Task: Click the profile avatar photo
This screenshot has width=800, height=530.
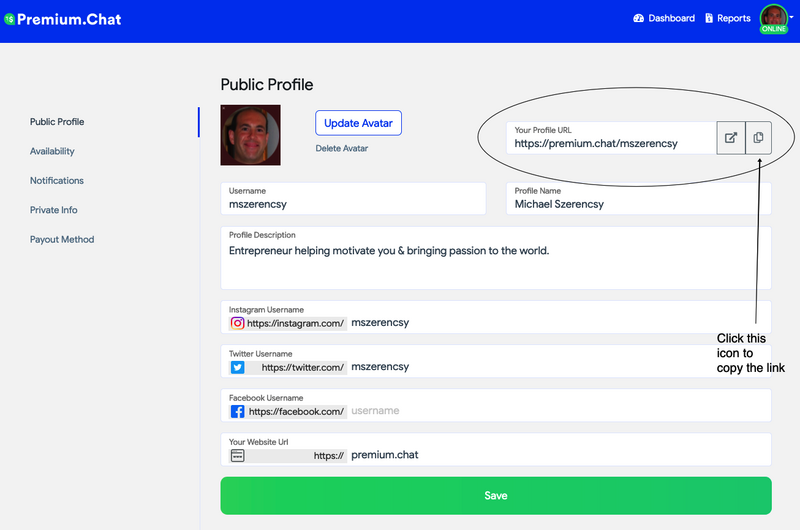Action: pos(251,135)
